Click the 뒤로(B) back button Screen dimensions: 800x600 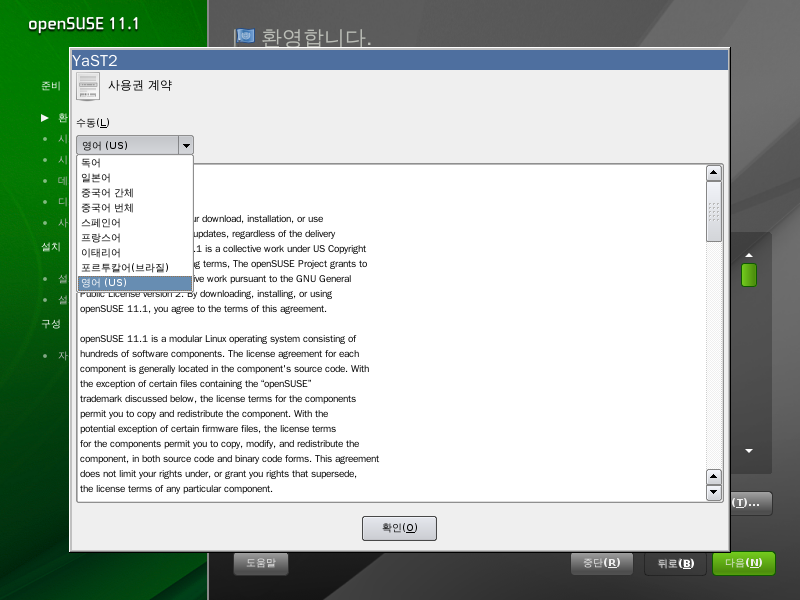point(676,564)
